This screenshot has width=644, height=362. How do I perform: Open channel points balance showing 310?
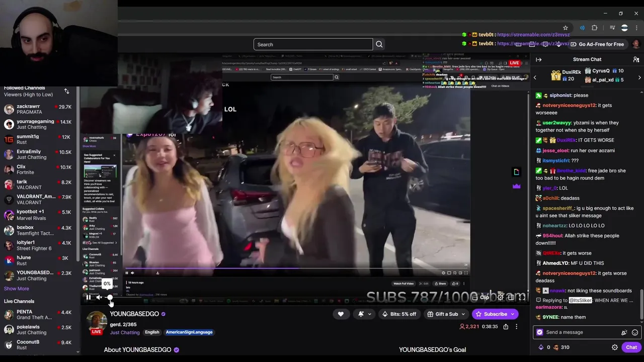coord(561,347)
